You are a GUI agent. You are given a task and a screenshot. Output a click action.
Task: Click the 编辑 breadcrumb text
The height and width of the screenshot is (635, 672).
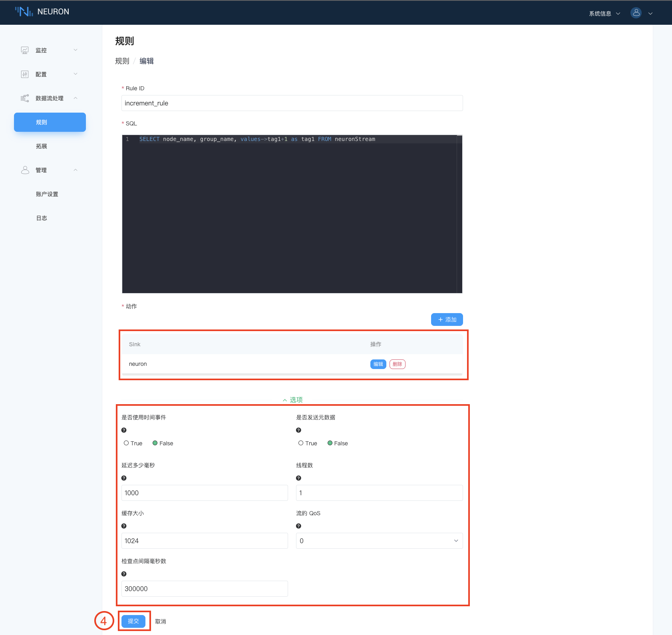(147, 61)
